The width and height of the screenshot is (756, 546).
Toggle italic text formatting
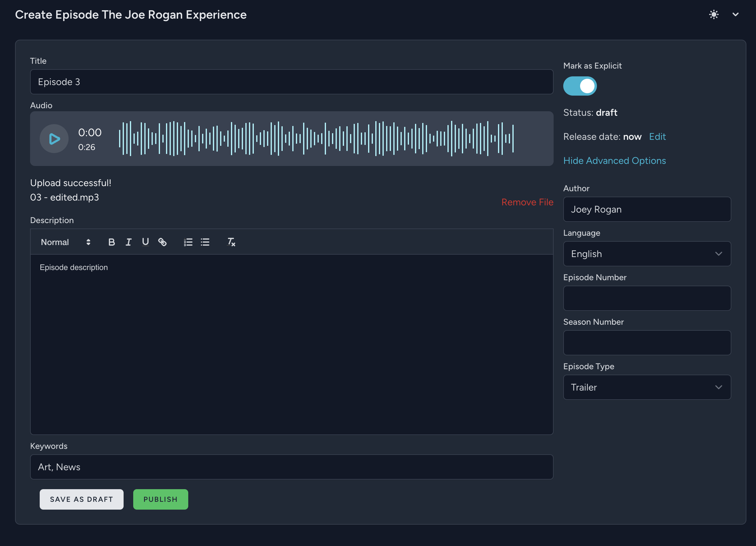(128, 242)
